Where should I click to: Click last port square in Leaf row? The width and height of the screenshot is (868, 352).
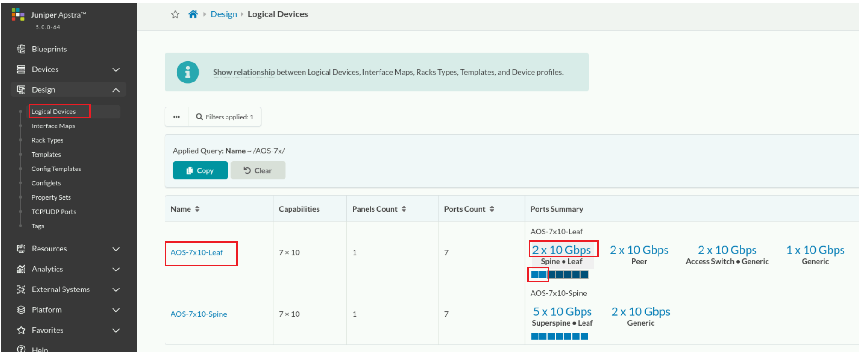click(584, 275)
